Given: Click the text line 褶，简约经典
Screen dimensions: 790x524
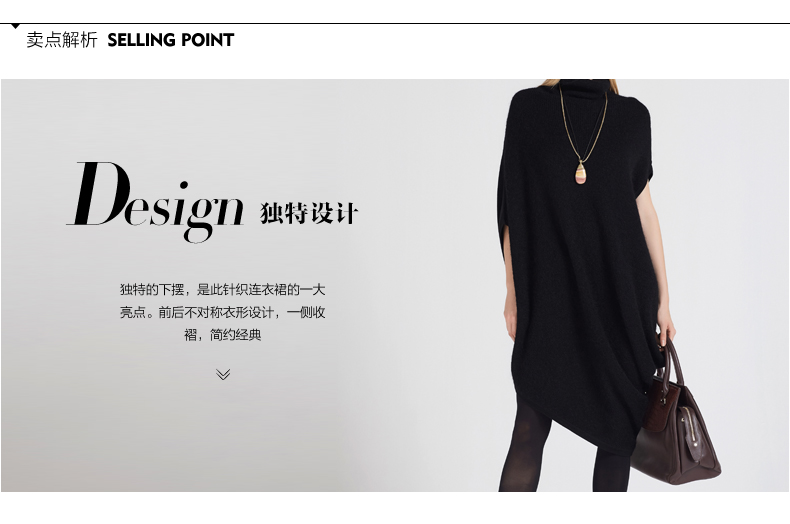Looking at the screenshot, I should [223, 335].
